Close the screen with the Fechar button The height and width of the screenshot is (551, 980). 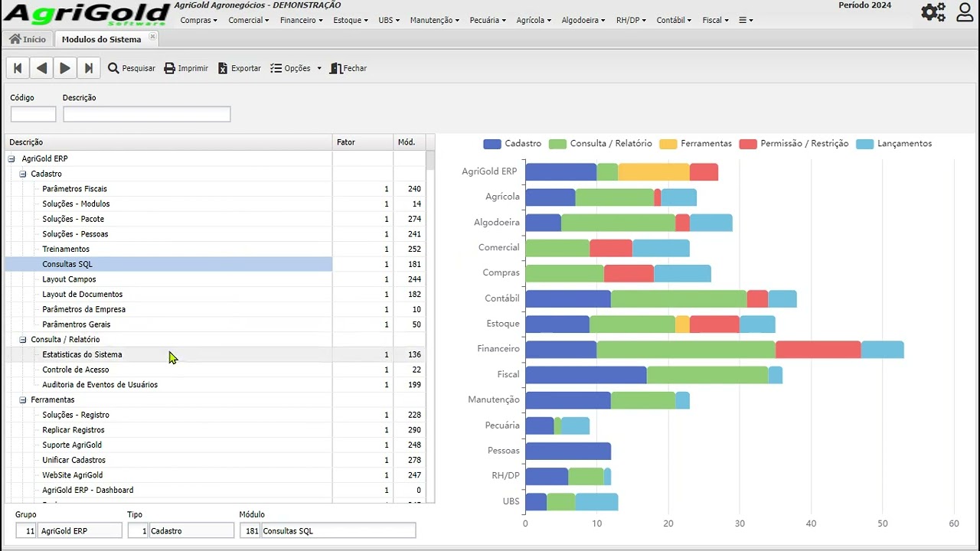coord(348,68)
